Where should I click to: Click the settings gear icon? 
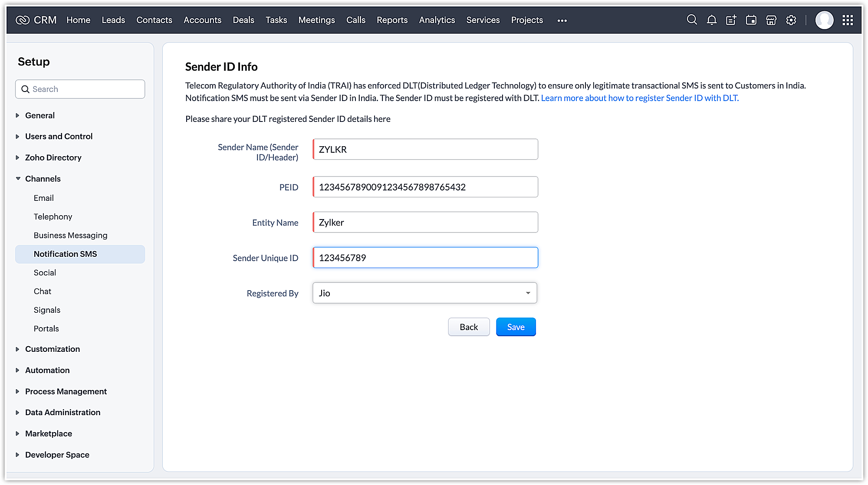791,20
